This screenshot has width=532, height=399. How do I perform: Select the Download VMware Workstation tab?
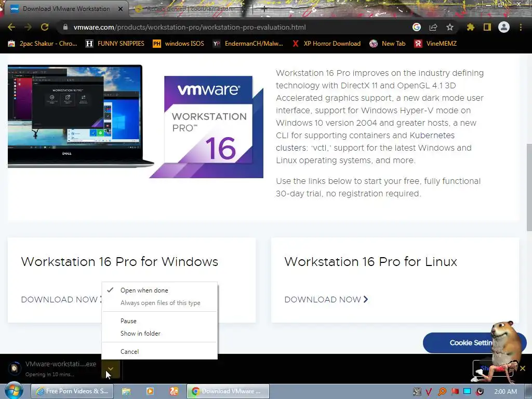point(66,9)
